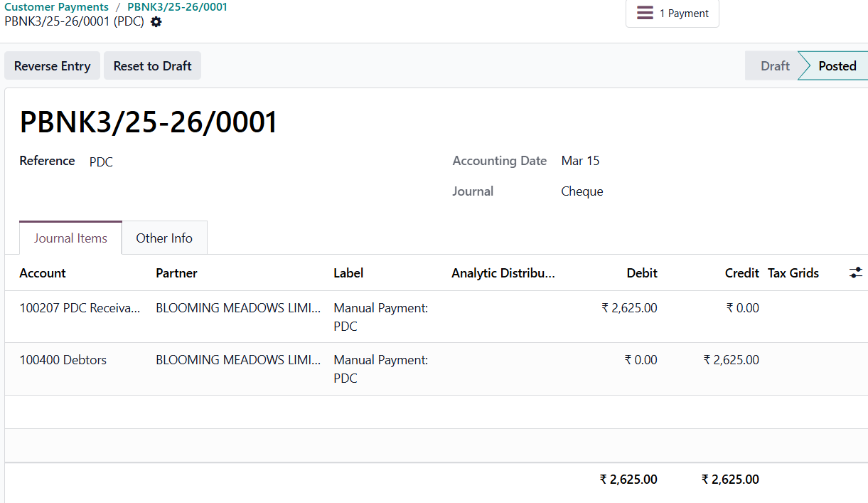The width and height of the screenshot is (868, 503).
Task: Open the 100400 Debtors account row
Action: pyautogui.click(x=63, y=360)
